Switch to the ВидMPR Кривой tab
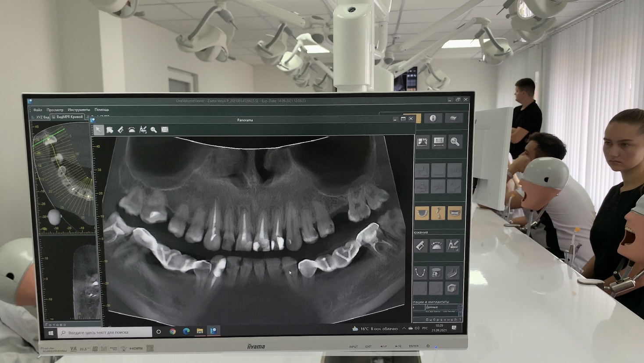 (x=68, y=117)
